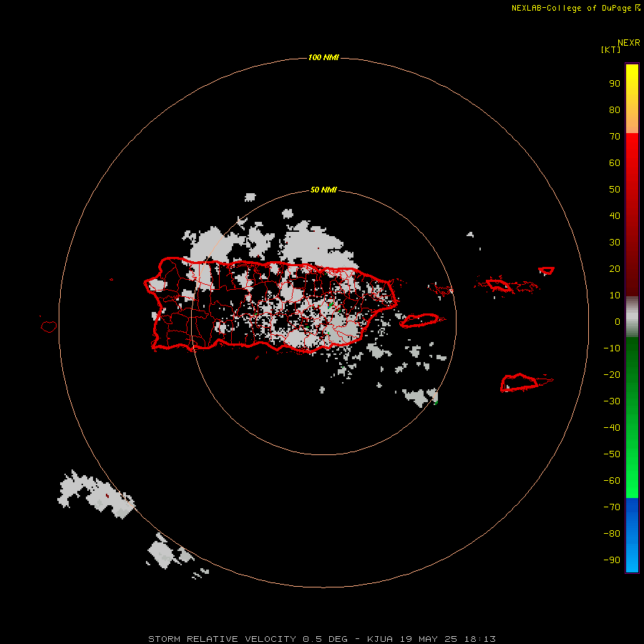The image size is (644, 644).
Task: Click the 20 value on velocity scale
Action: [615, 268]
